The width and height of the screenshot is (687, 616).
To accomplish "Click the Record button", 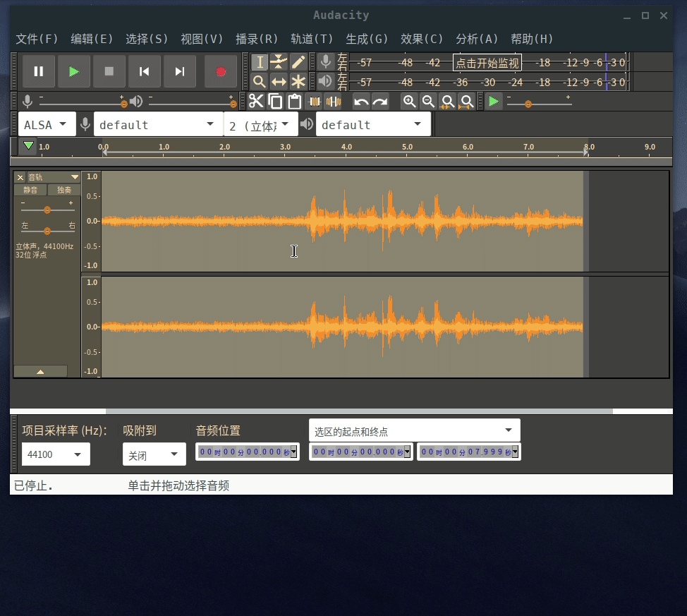I will pos(220,71).
